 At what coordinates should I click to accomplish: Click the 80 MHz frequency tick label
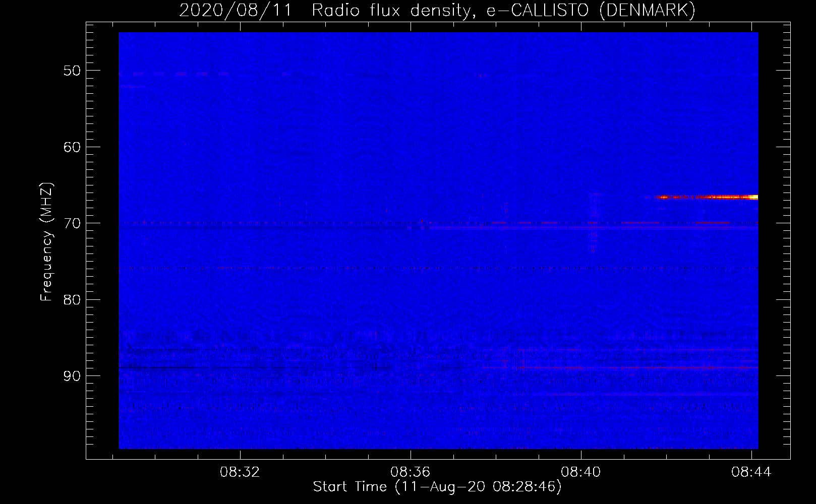[72, 299]
